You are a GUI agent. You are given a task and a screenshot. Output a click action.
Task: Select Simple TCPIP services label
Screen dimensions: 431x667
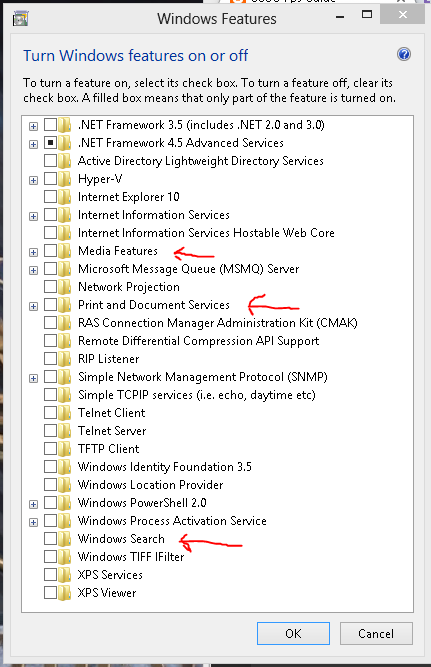tap(197, 395)
